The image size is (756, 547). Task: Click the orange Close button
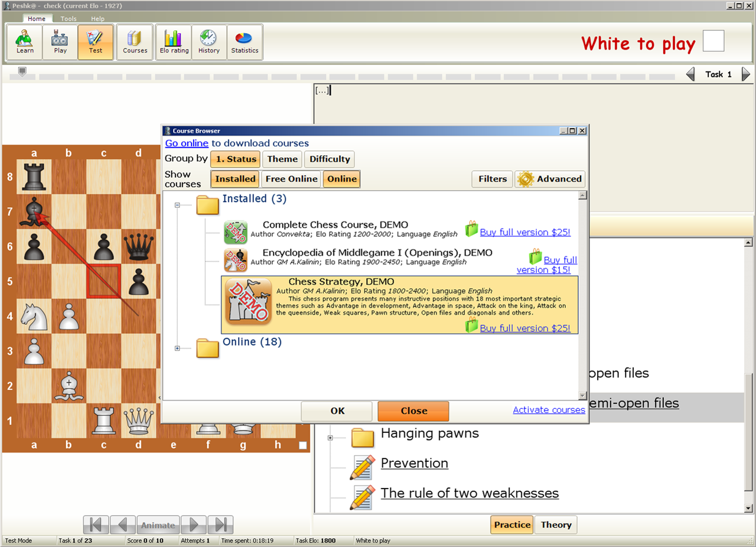[413, 411]
